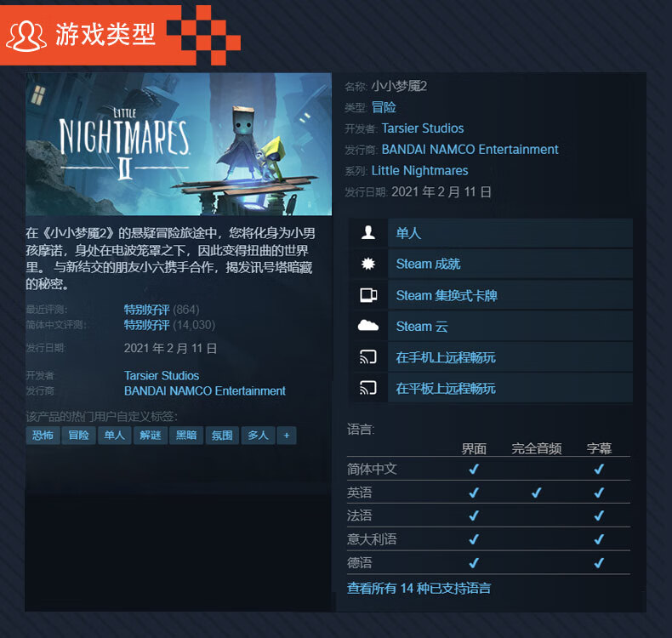Open the Little Nightmares series link
This screenshot has height=638, width=672.
(419, 170)
